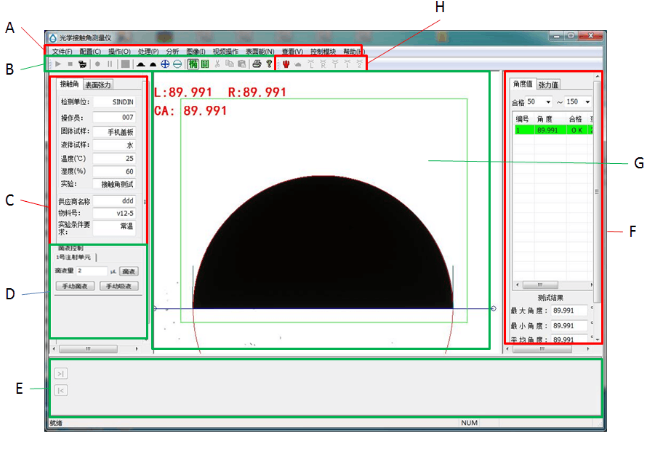Viewport: 656px width, 452px height.
Task: Click the green 圆 circle-fit icon
Action: 205,64
